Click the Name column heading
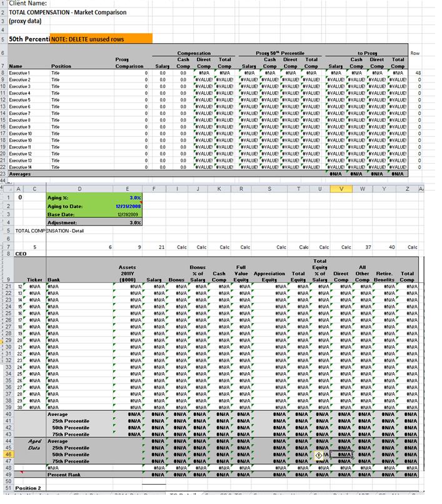This screenshot has width=442, height=504. click(16, 66)
